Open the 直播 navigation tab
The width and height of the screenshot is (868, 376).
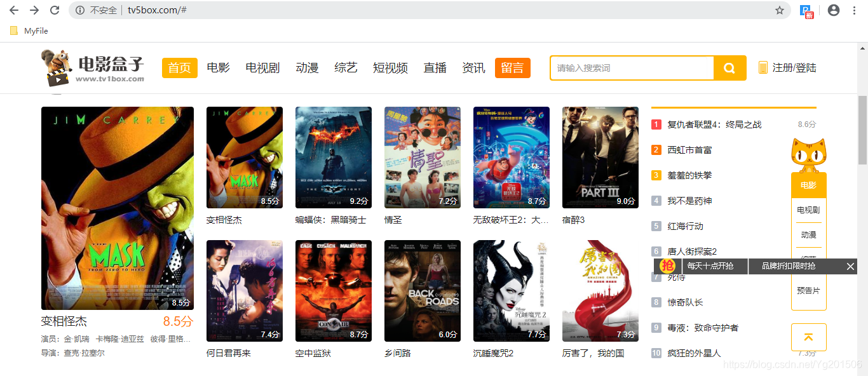click(435, 68)
